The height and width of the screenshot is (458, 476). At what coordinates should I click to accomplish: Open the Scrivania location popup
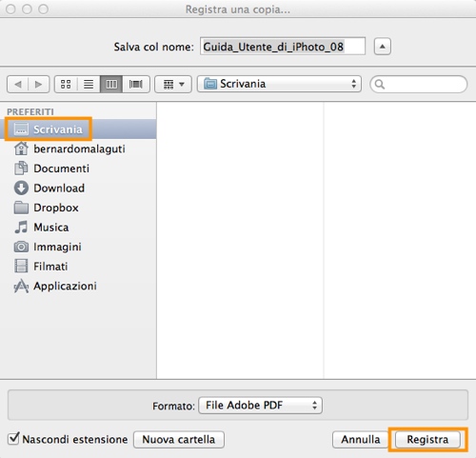(x=279, y=84)
